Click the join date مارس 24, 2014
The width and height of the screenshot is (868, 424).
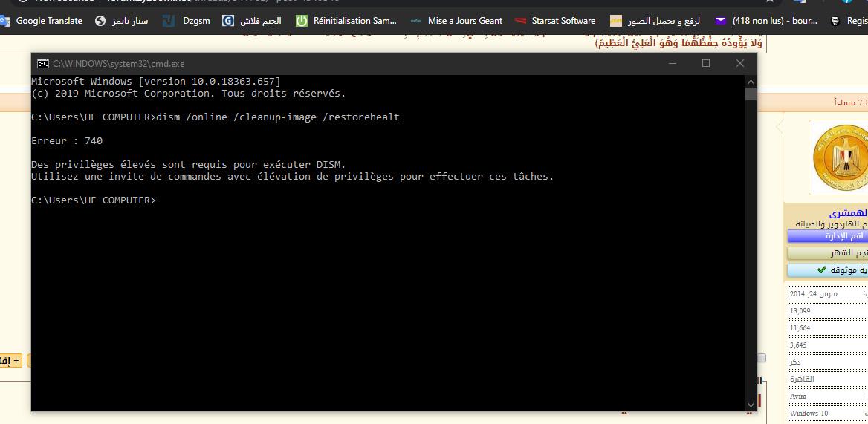coord(813,293)
